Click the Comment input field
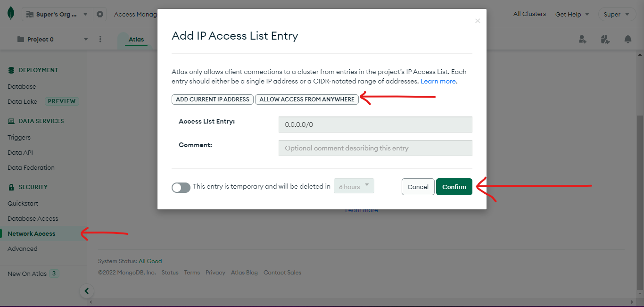 375,148
